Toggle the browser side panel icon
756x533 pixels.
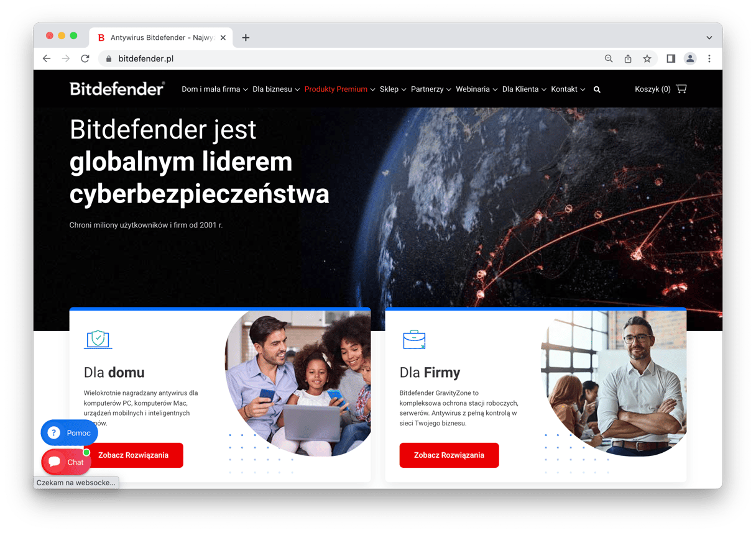671,58
